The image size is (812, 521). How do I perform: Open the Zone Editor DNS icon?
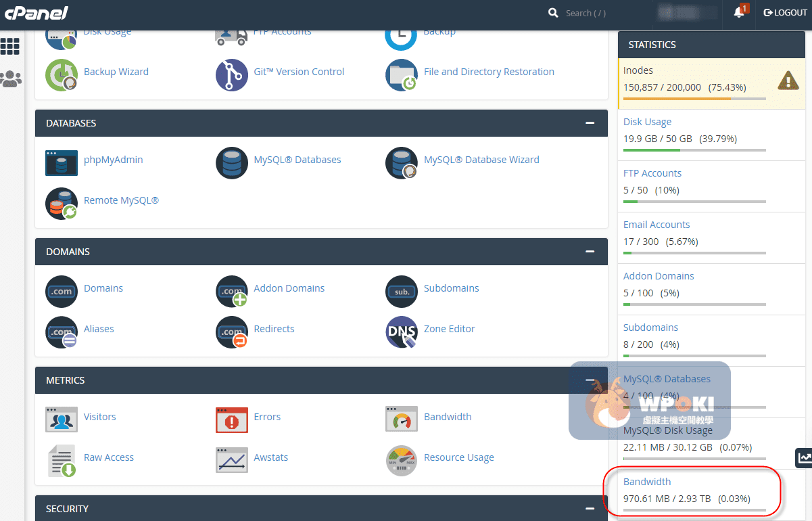(x=402, y=332)
